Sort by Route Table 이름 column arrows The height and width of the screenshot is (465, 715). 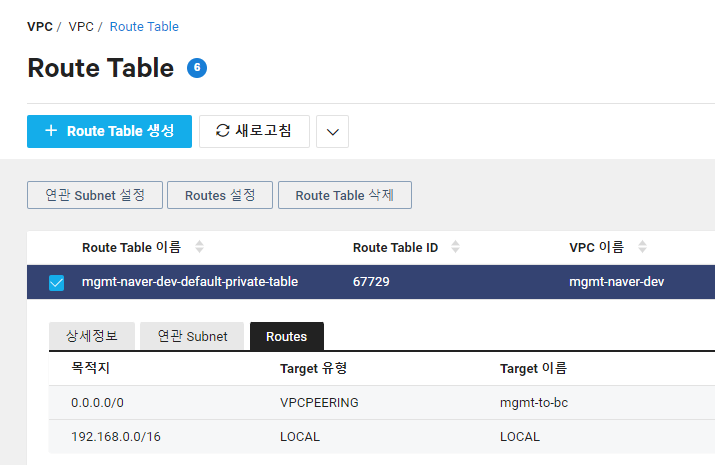tap(199, 247)
